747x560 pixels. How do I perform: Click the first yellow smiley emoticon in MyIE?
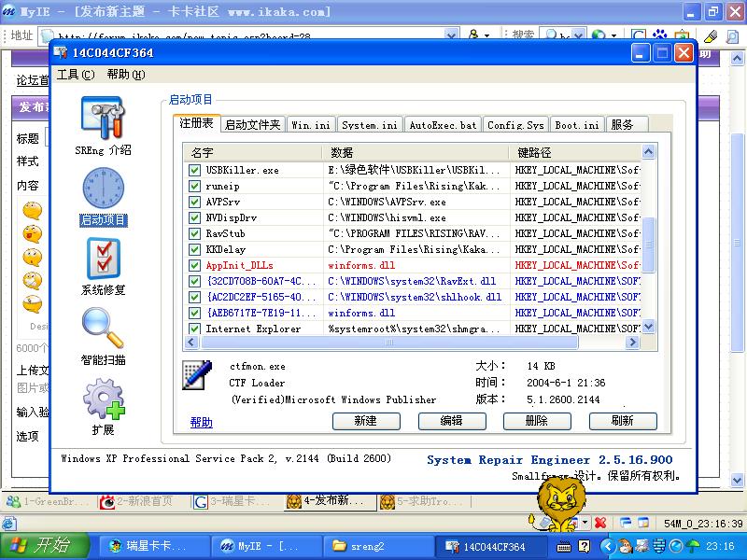[x=33, y=210]
